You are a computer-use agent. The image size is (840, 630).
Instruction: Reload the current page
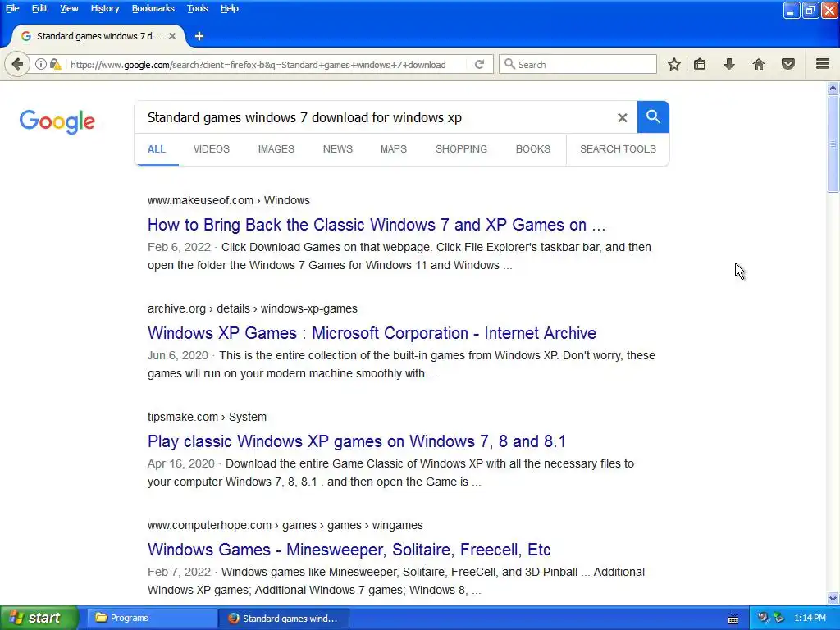pyautogui.click(x=479, y=64)
